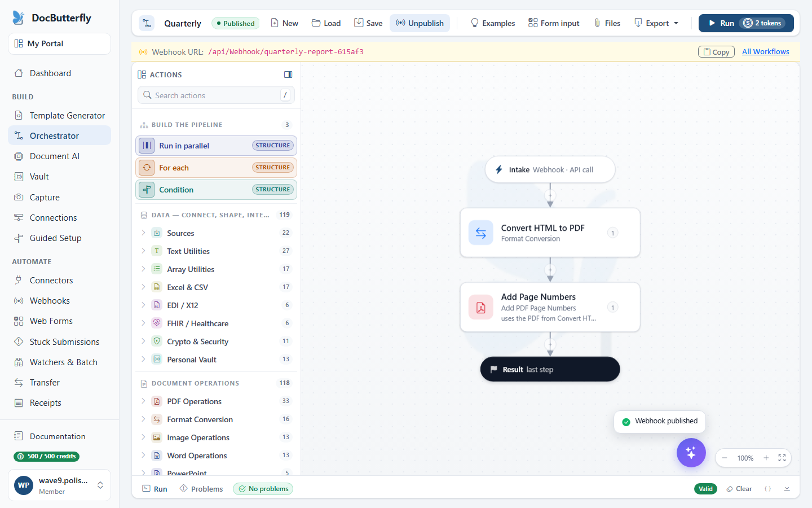Viewport: 812px width, 508px height.
Task: Open the All Workflows link
Action: coord(765,52)
